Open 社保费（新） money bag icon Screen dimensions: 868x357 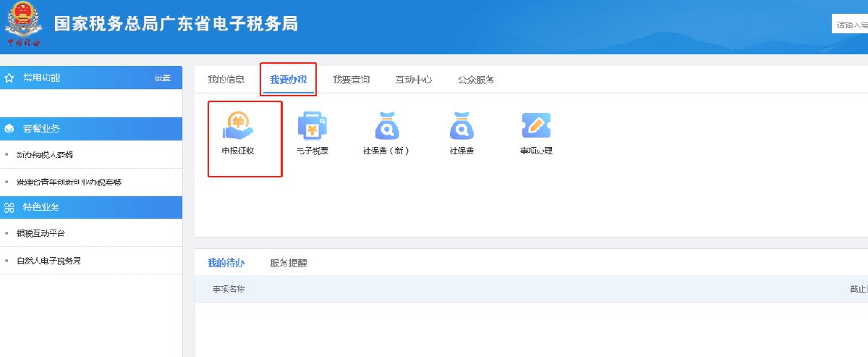(386, 126)
